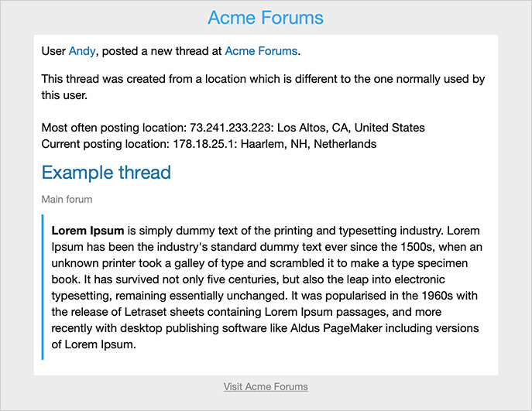Open the Example thread title
Image resolution: width=532 pixels, height=411 pixels.
coord(106,173)
